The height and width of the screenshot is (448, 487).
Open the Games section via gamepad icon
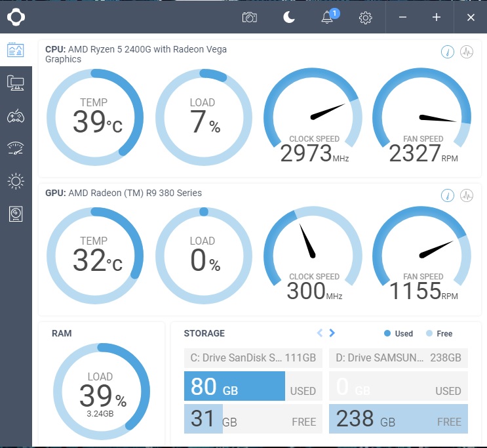[x=16, y=116]
